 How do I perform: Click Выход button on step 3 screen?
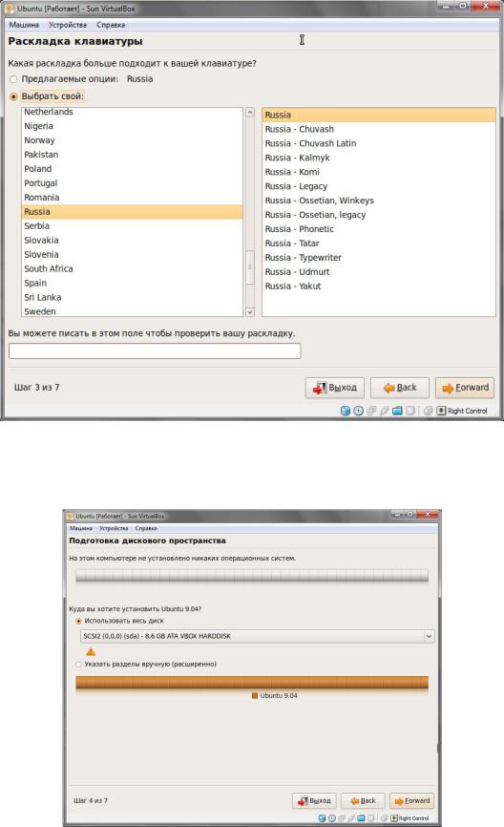pyautogui.click(x=335, y=388)
